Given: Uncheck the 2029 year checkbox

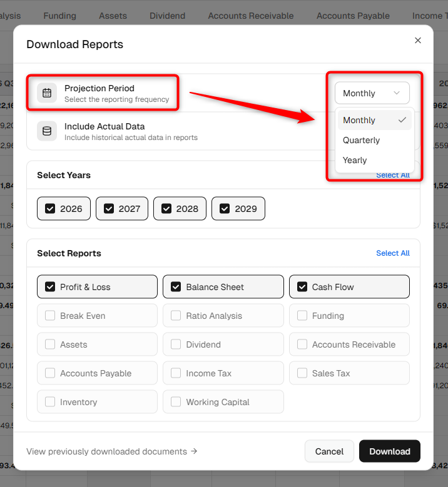Looking at the screenshot, I should [225, 208].
